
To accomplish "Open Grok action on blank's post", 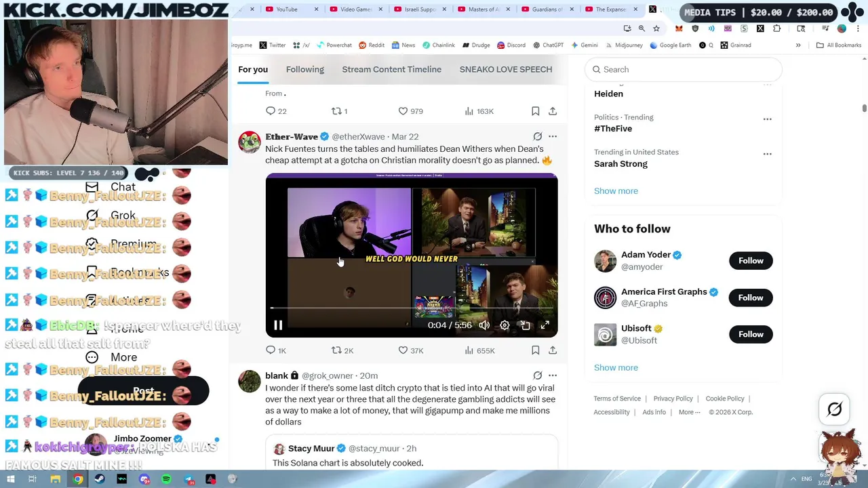I will [537, 375].
